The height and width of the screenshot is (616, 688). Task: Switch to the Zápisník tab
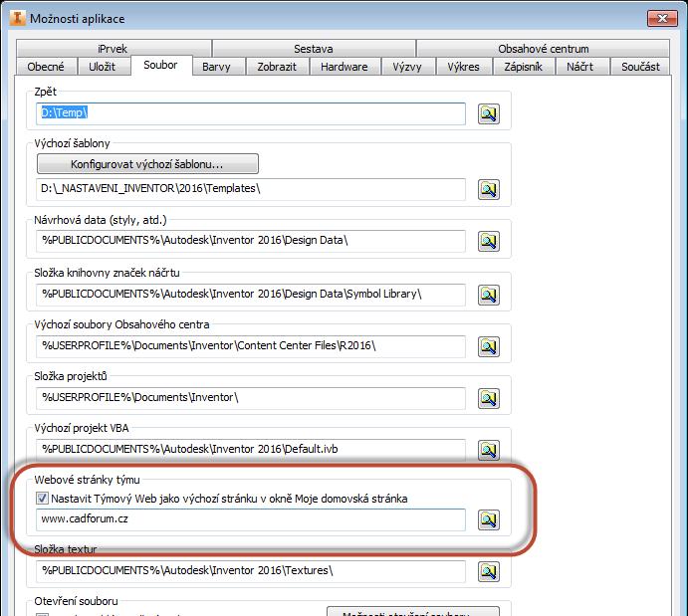tap(524, 67)
